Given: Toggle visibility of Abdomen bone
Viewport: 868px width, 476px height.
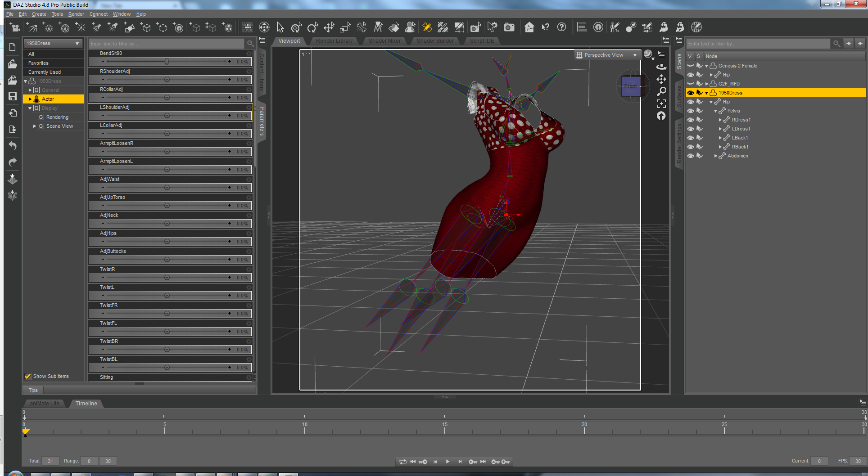Looking at the screenshot, I should click(x=690, y=156).
